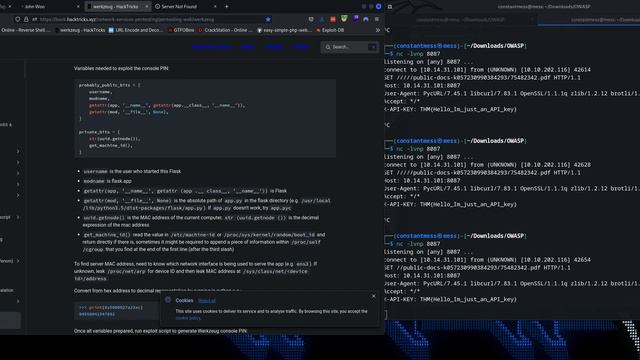Open the Pocket save icon in toolbar

[x=311, y=19]
